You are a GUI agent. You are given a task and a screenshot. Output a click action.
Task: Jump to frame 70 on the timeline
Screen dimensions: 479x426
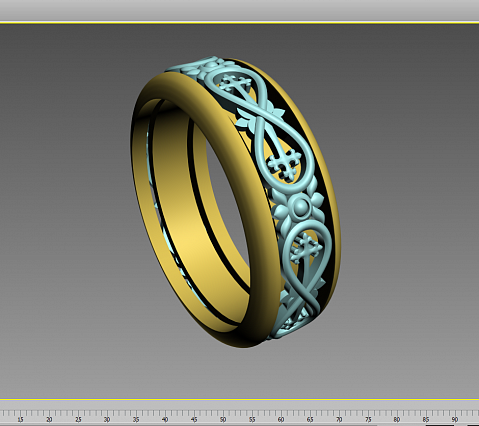[x=339, y=419]
